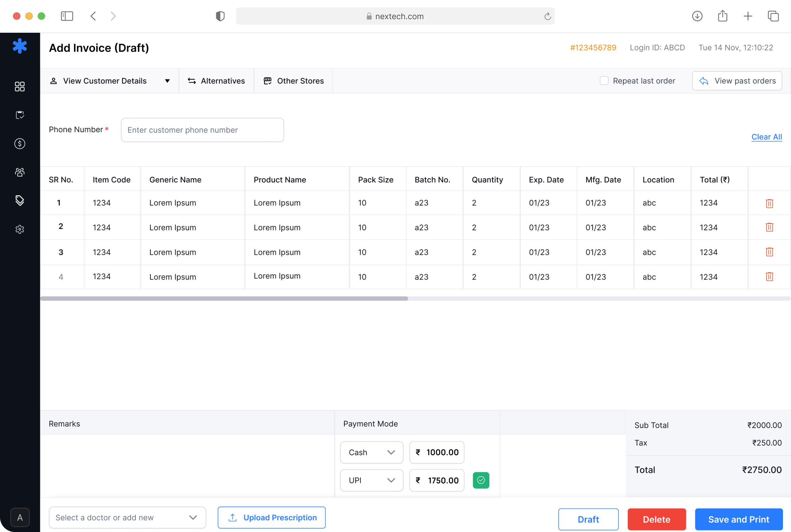Click the Clear All link
The image size is (791, 532).
click(767, 137)
